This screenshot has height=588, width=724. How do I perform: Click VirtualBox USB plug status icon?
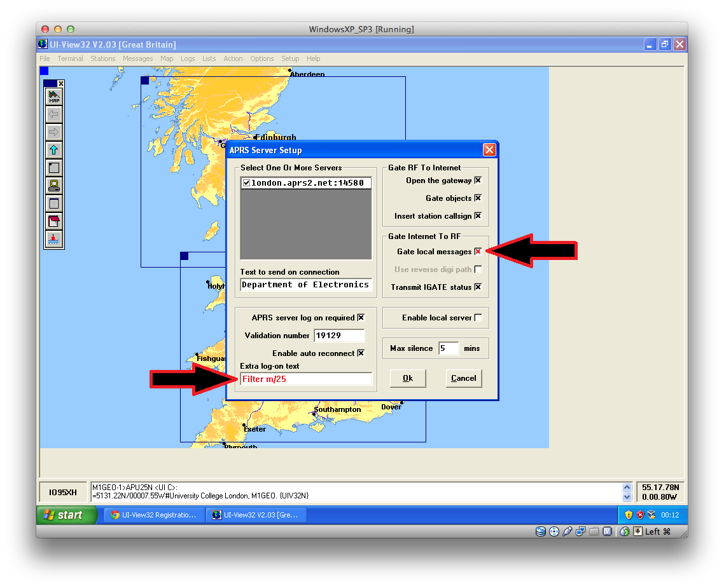point(567,531)
